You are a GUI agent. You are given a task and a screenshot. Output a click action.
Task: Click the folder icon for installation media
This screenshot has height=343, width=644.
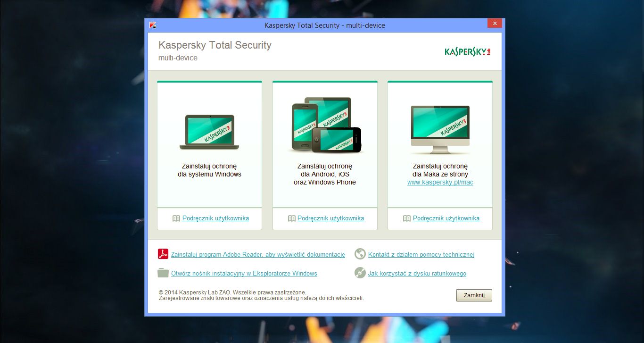(163, 273)
